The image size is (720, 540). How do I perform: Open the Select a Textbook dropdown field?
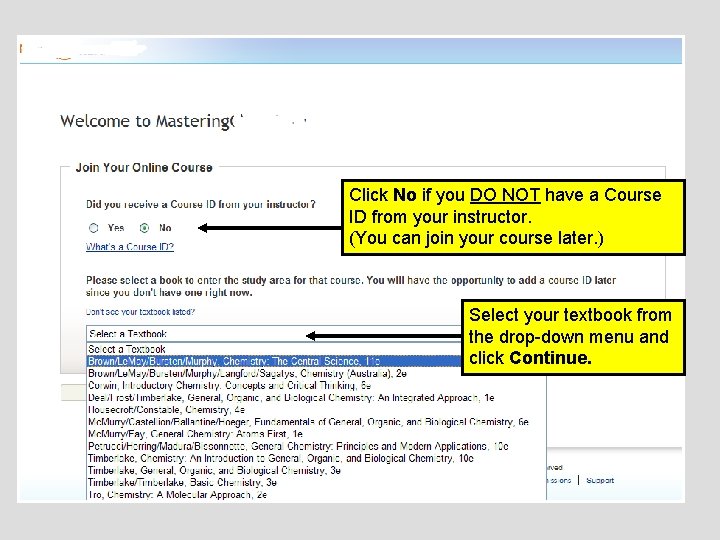274,334
